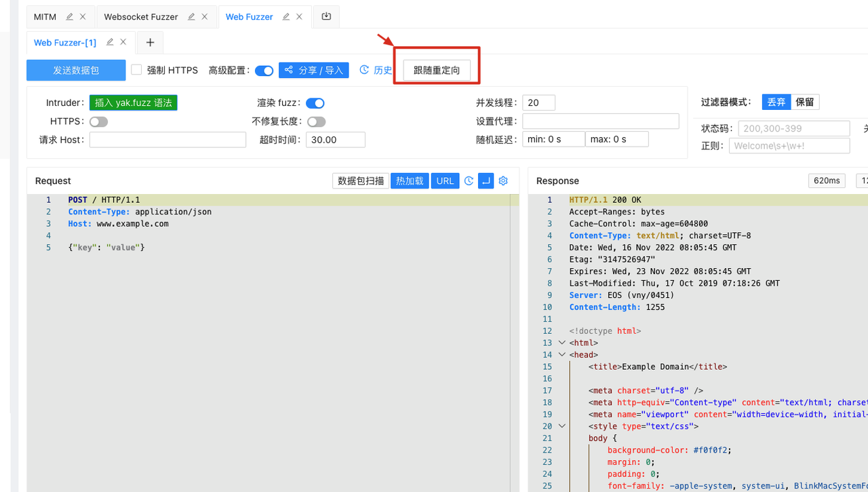Click the 发送数据包 send button
Viewport: 868px width, 492px height.
[76, 70]
